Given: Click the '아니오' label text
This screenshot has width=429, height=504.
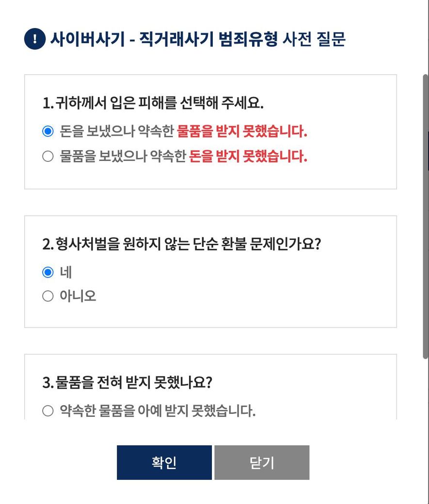Looking at the screenshot, I should (x=78, y=296).
